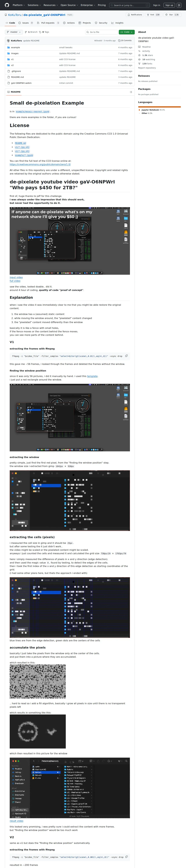The width and height of the screenshot is (186, 868).
Task: Switch to the Insights tab
Action: pos(117,23)
